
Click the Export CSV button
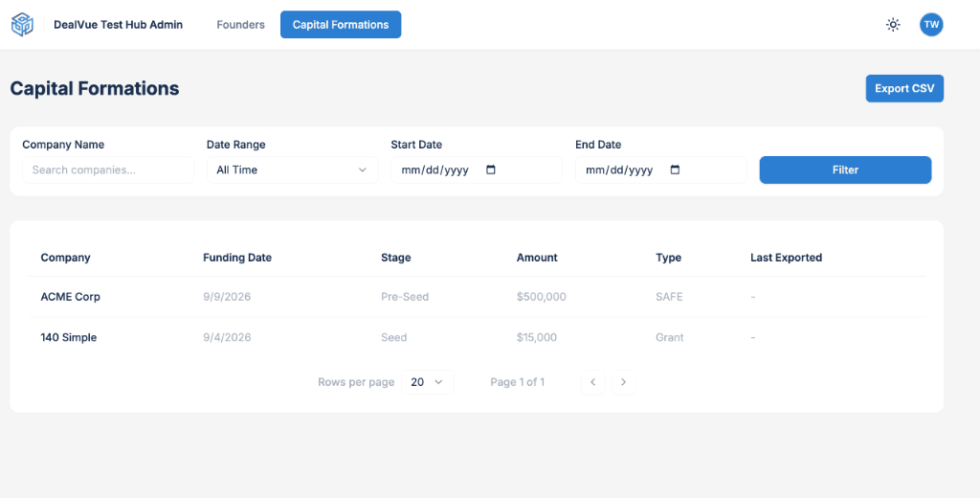(904, 89)
